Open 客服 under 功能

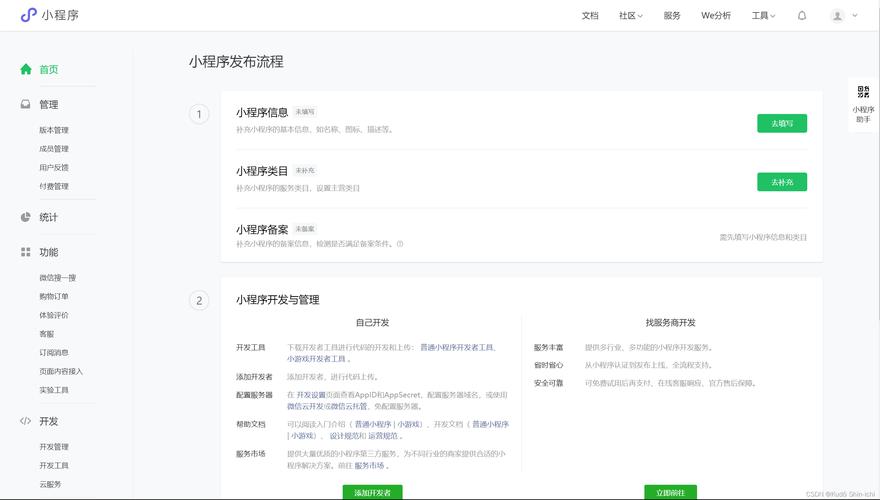click(x=47, y=334)
